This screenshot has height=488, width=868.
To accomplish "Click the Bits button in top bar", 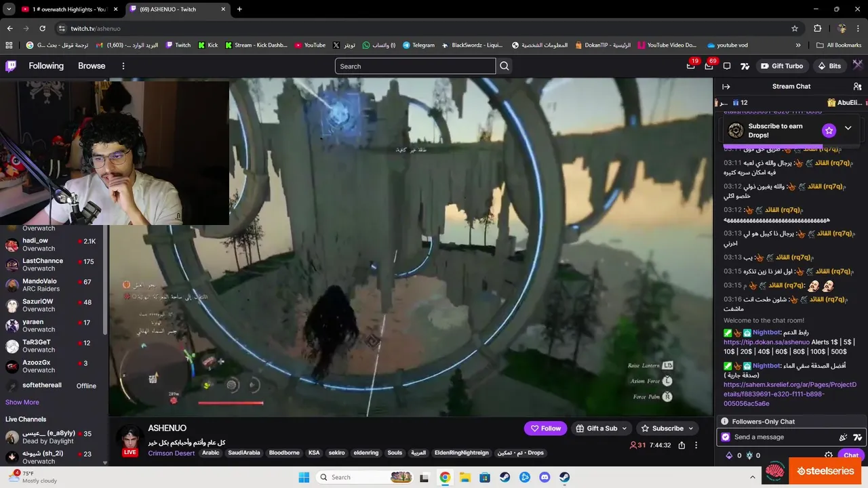I will [x=829, y=66].
